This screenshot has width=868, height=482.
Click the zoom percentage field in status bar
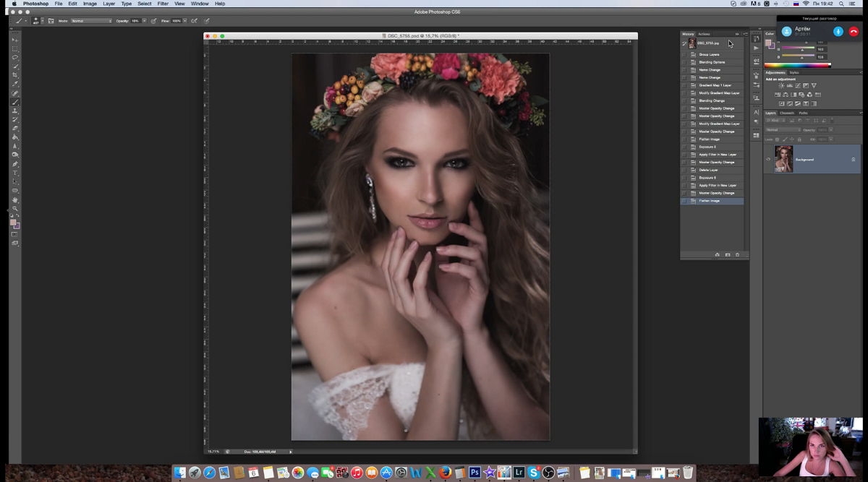[x=213, y=452]
